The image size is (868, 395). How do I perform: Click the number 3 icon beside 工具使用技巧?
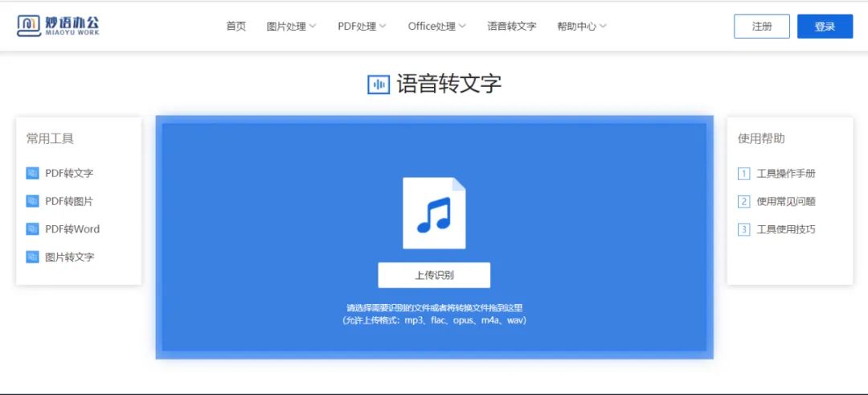click(743, 229)
